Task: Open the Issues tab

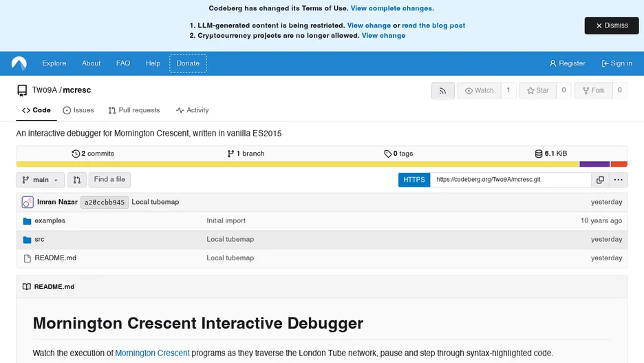Action: tap(78, 110)
